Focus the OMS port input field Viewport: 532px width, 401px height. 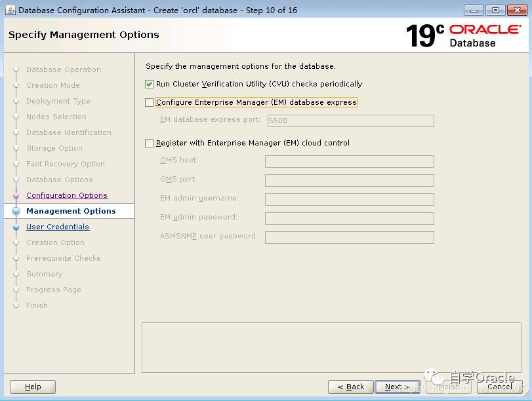349,180
